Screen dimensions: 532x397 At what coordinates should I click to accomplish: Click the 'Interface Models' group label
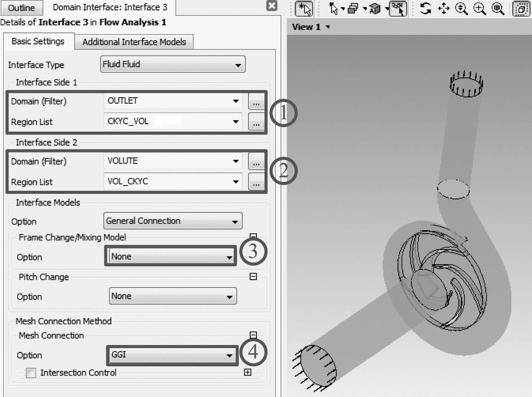48,202
